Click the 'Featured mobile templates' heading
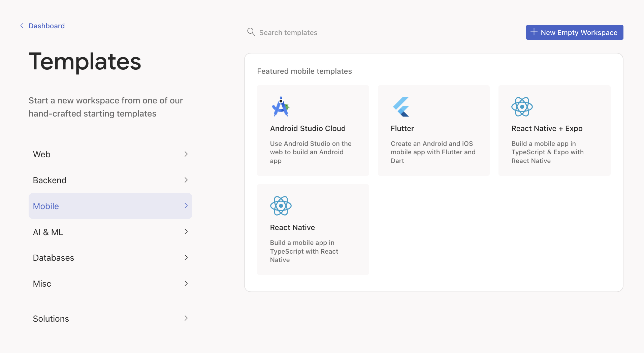This screenshot has height=353, width=644. click(304, 71)
